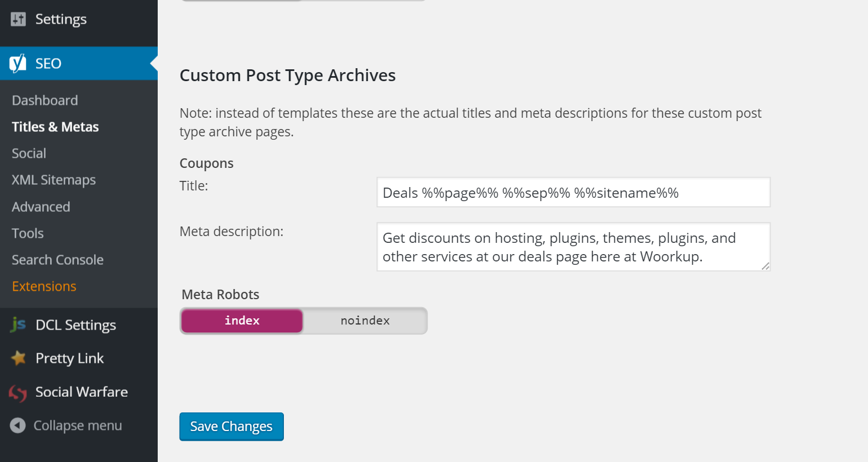This screenshot has width=868, height=462.
Task: Open Search Console page
Action: pyautogui.click(x=57, y=260)
